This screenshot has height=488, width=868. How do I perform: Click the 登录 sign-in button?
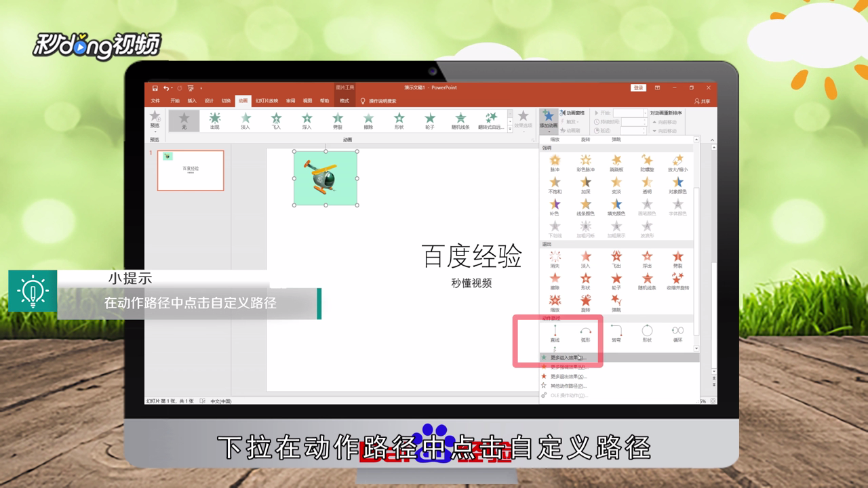pyautogui.click(x=638, y=88)
